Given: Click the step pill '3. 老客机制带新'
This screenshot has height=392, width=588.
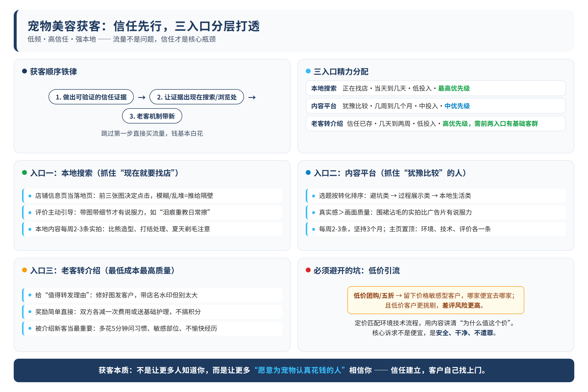Looking at the screenshot, I should pyautogui.click(x=152, y=116).
